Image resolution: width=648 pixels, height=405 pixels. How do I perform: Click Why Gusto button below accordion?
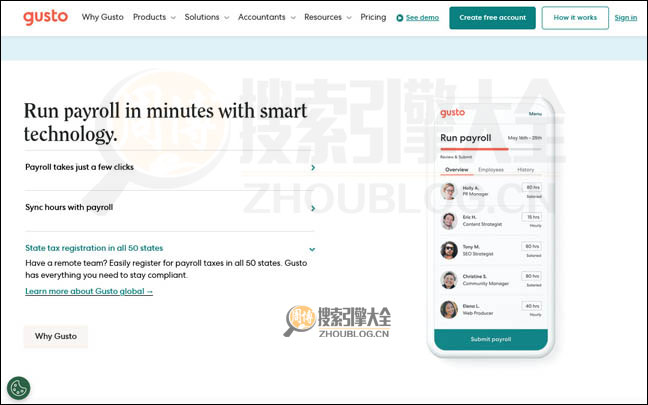pyautogui.click(x=56, y=336)
